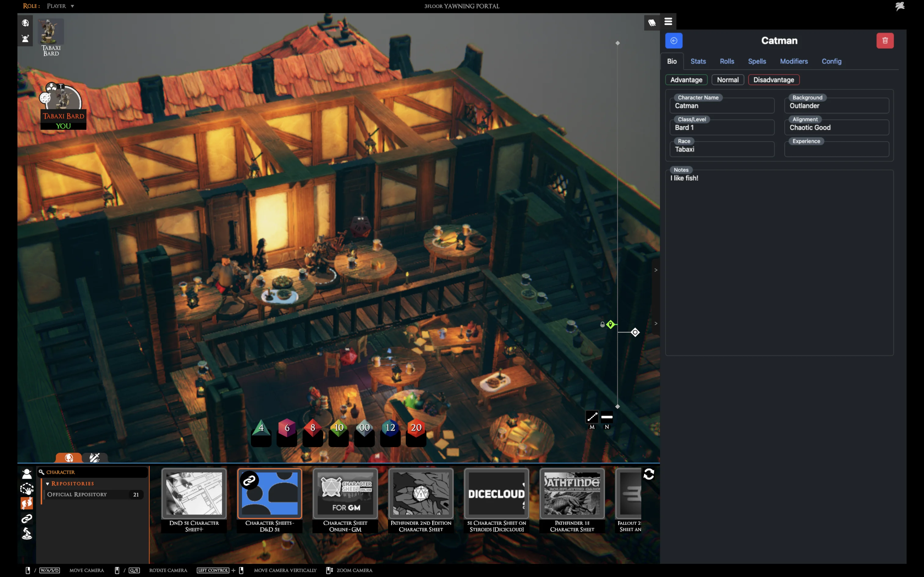924x577 pixels.
Task: Open the link icon in left sidebar
Action: pyautogui.click(x=27, y=519)
